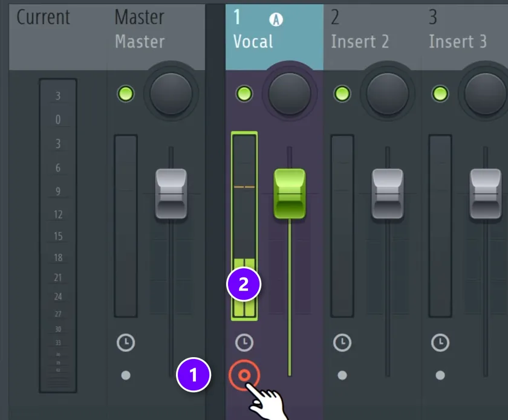Arm recording on the Vocal track

pos(244,375)
